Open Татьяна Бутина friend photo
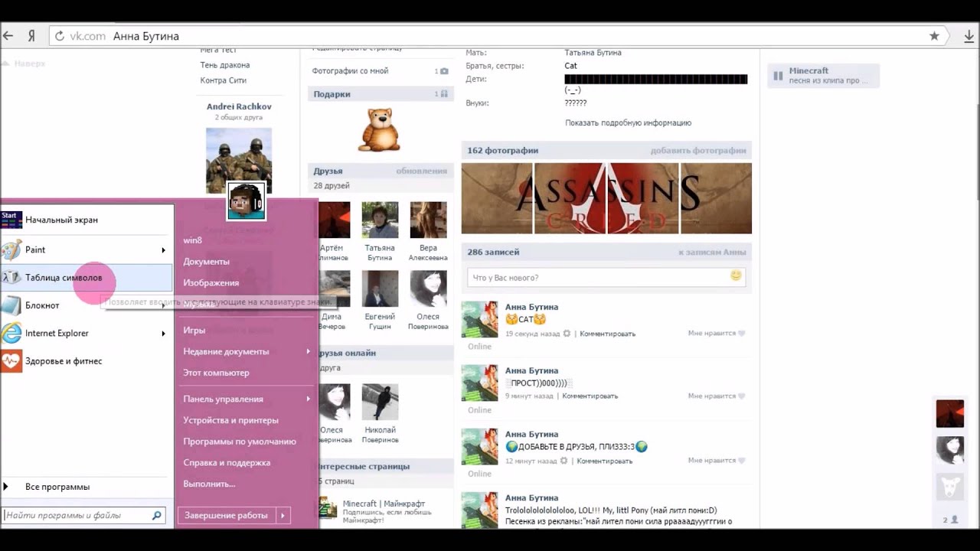Viewport: 980px width, 551px height. [380, 220]
